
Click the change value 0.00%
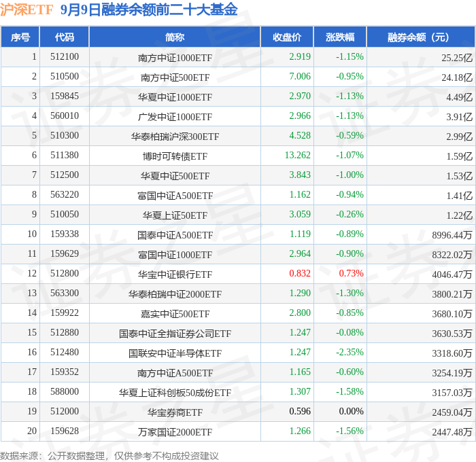351,411
